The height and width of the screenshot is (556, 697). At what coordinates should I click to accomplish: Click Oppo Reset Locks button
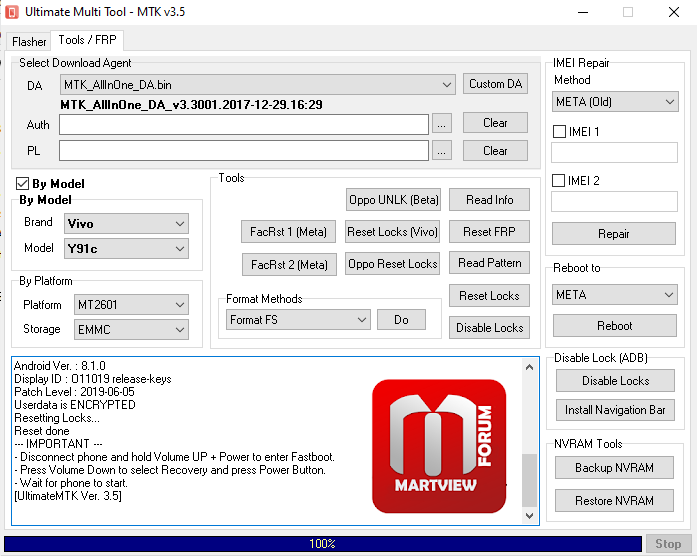[x=393, y=264]
